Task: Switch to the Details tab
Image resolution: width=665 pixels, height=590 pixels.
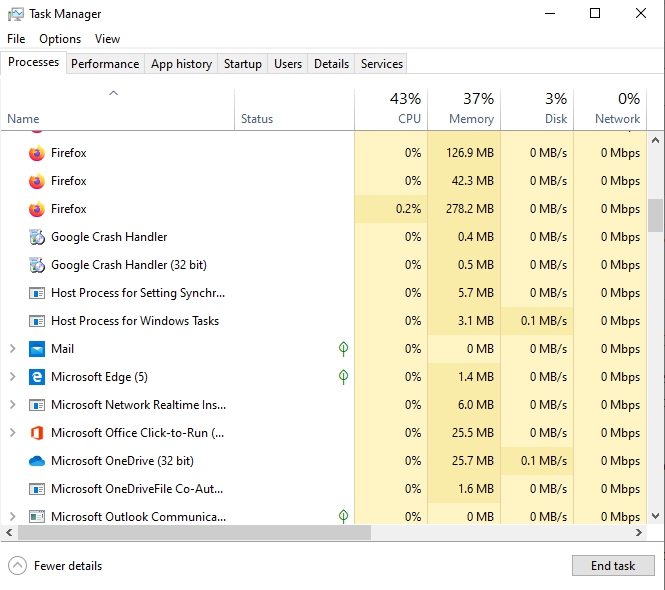Action: click(331, 64)
